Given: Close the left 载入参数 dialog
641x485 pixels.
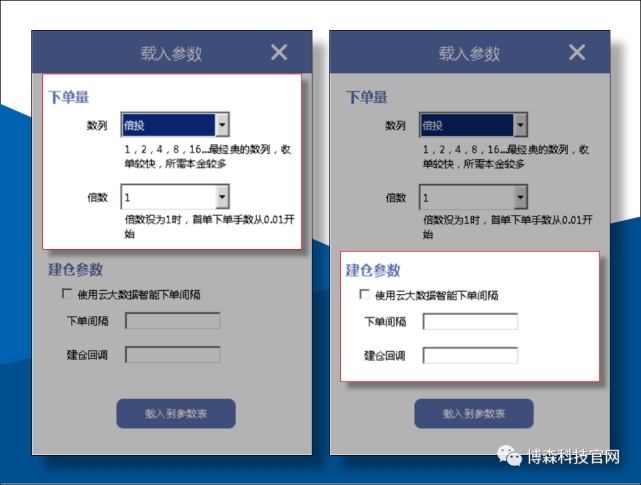Looking at the screenshot, I should [279, 52].
